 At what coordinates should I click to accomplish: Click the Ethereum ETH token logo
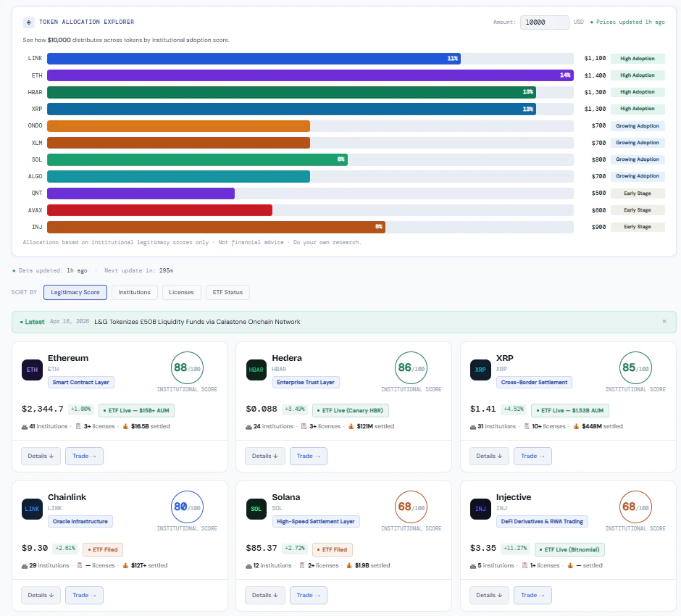coord(32,370)
